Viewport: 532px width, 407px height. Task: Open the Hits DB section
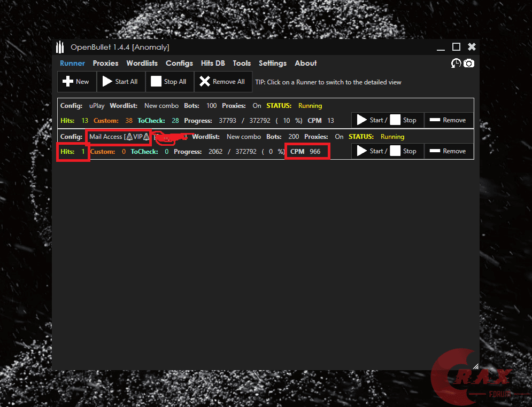tap(213, 63)
